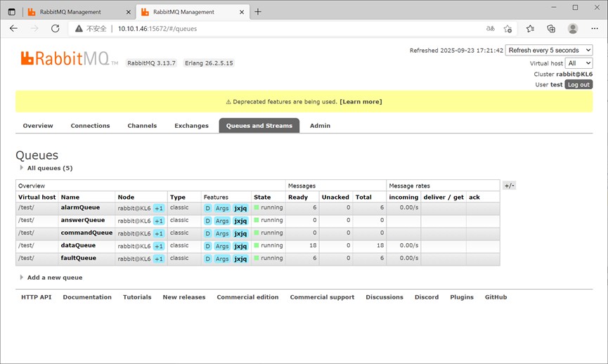Open the Connections tab
Image resolution: width=608 pixels, height=364 pixels.
pos(90,126)
